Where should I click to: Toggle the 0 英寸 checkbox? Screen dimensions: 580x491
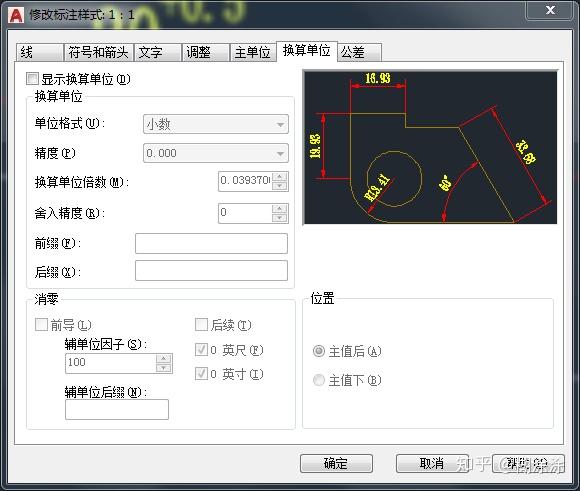(x=201, y=374)
